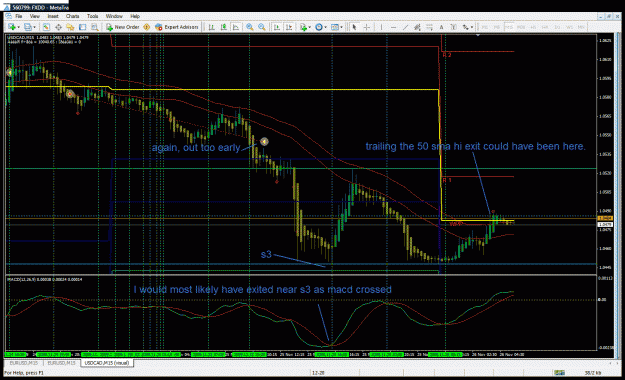Switch timeframe to M30
This screenshot has height=380, width=625.
click(x=521, y=27)
